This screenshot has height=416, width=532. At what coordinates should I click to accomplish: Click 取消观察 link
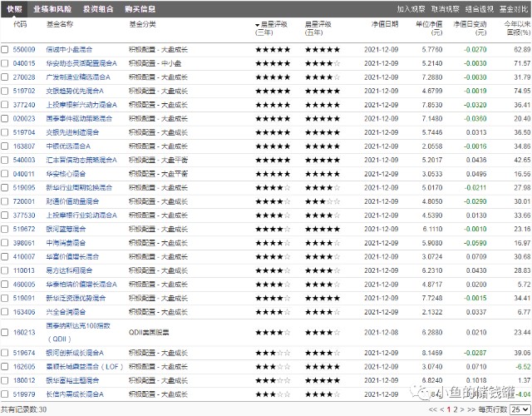pos(446,9)
